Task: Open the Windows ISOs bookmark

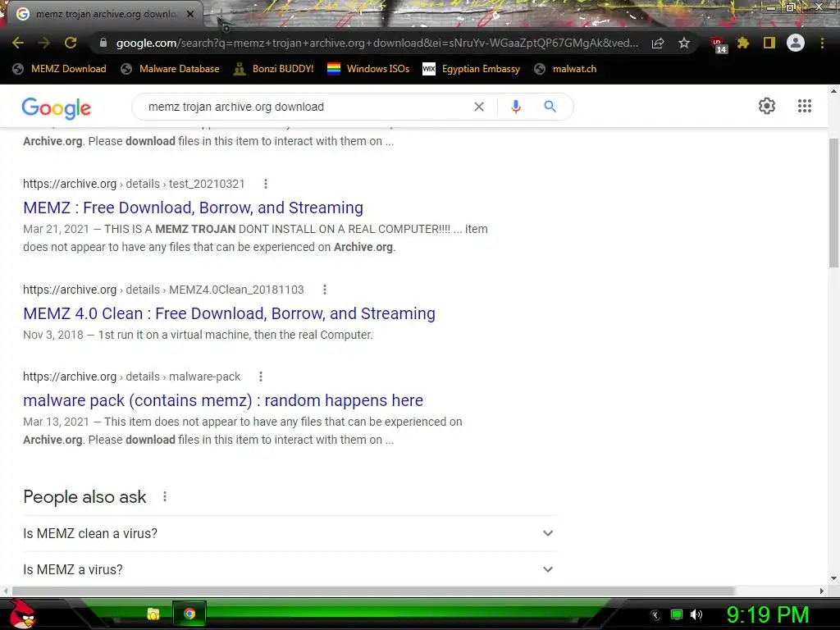Action: [368, 69]
